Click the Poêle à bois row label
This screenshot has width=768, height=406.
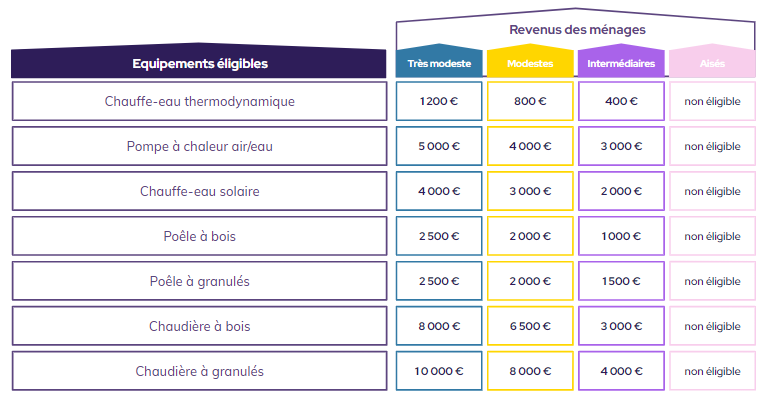coord(199,236)
